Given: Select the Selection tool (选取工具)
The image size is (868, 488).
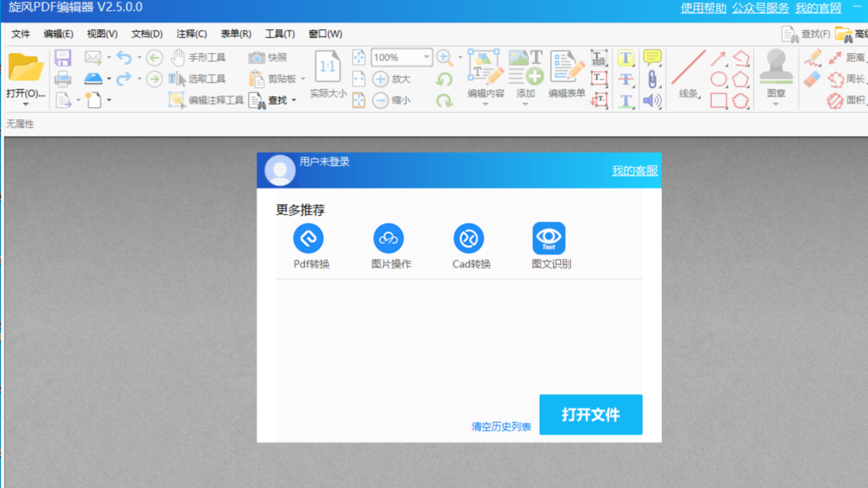Looking at the screenshot, I should click(197, 79).
